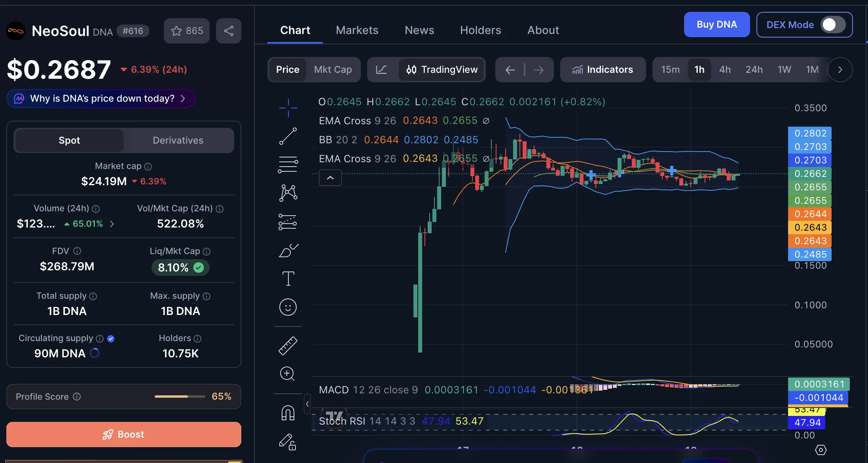Image resolution: width=868 pixels, height=463 pixels.
Task: Share the NeoSoul page
Action: (x=229, y=31)
